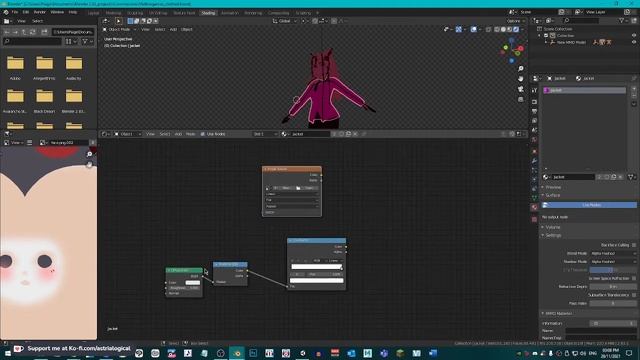Screen dimensions: 640x360
Task: Click the file browser back arrow
Action: pyautogui.click(x=7, y=32)
